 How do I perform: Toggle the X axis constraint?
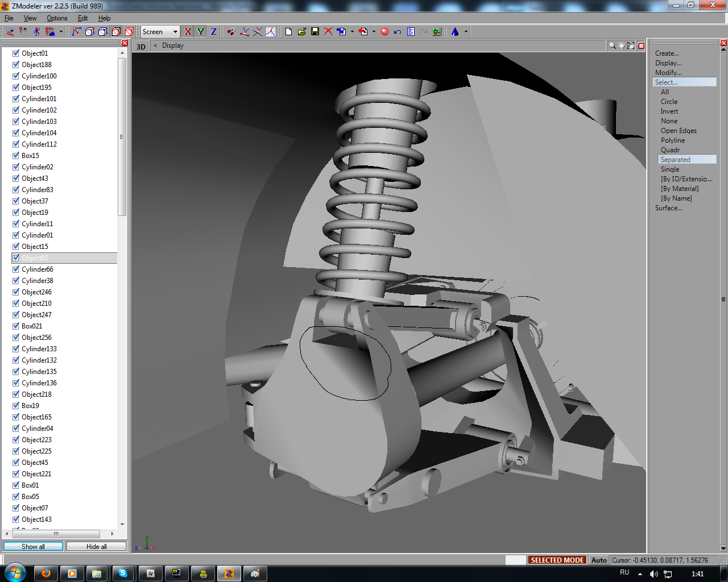pyautogui.click(x=188, y=32)
